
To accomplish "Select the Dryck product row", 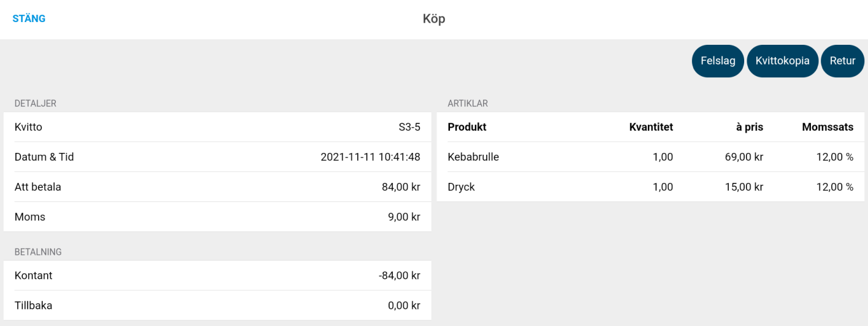I will 650,187.
